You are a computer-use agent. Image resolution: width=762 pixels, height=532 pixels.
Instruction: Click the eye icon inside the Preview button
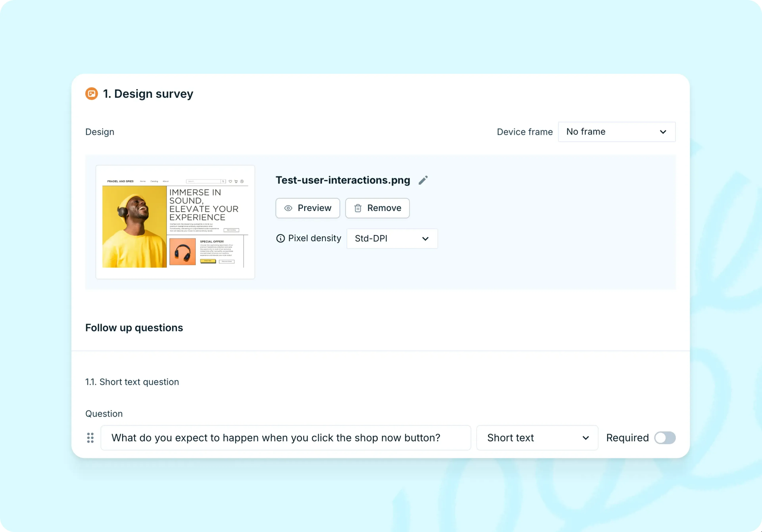pos(288,208)
